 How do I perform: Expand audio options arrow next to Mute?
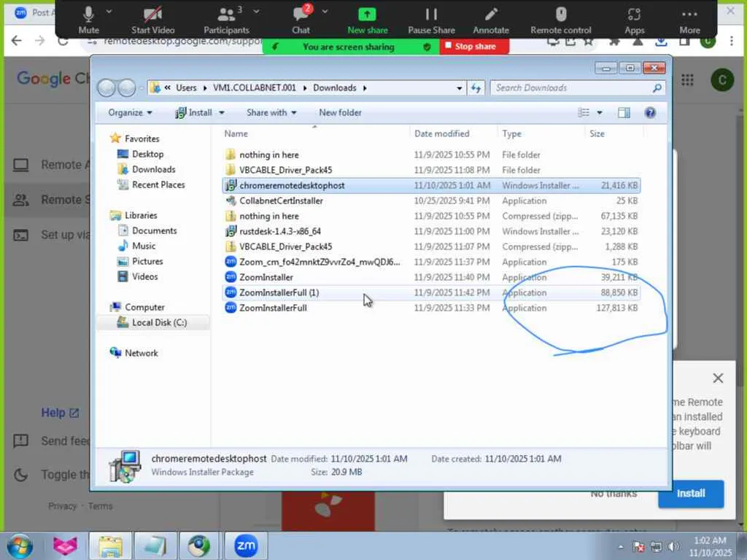click(x=109, y=11)
